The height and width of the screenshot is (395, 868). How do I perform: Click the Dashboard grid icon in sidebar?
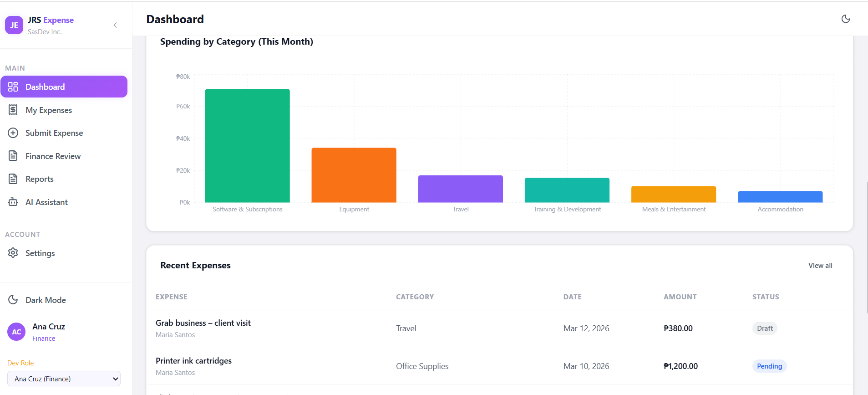tap(13, 87)
